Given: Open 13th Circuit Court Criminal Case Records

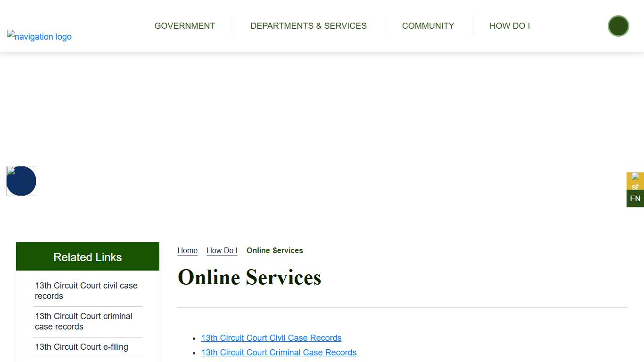Looking at the screenshot, I should tap(279, 353).
